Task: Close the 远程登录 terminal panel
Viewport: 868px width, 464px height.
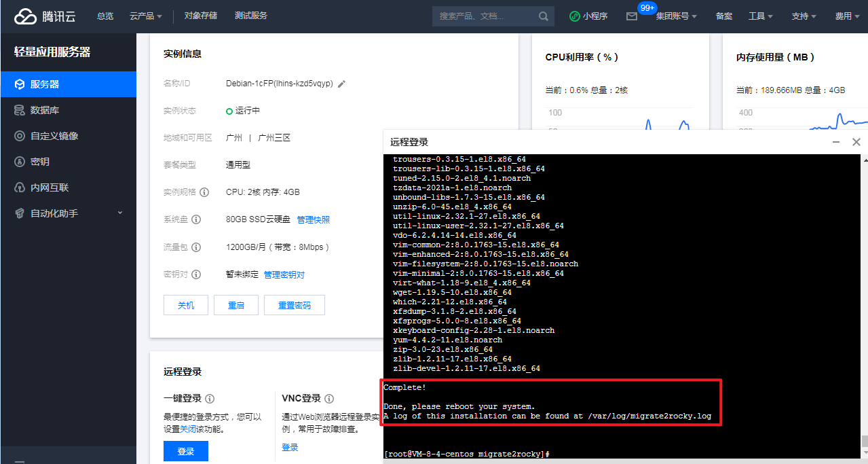Action: (x=856, y=142)
